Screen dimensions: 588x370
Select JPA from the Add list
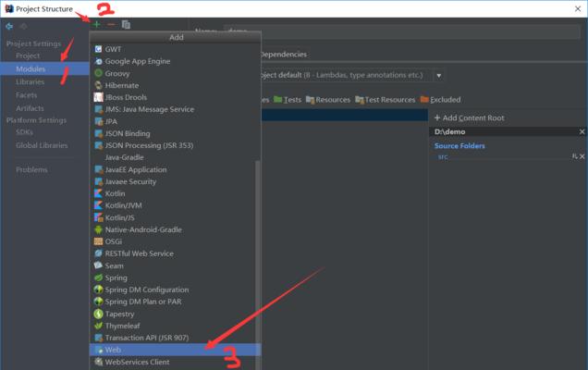[175, 121]
